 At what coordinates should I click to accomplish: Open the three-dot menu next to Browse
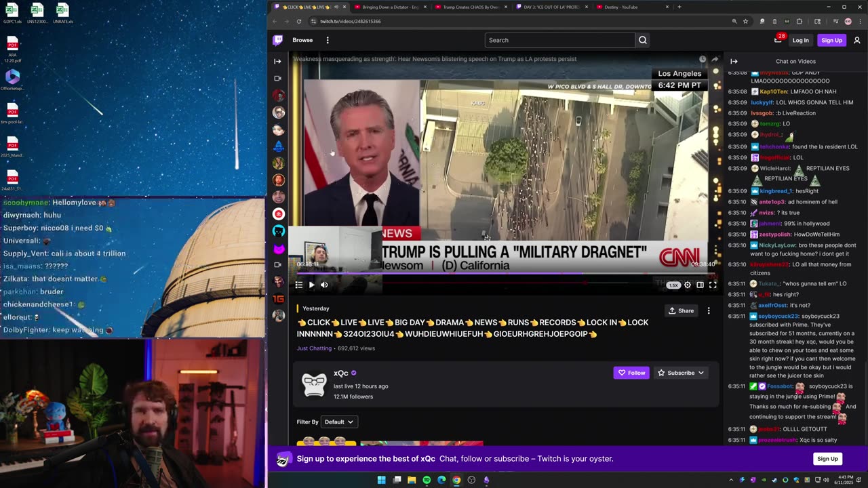pos(328,40)
